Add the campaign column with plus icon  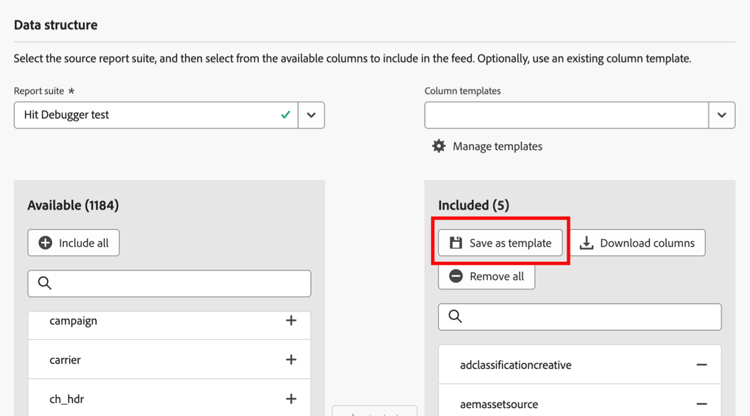tap(291, 321)
